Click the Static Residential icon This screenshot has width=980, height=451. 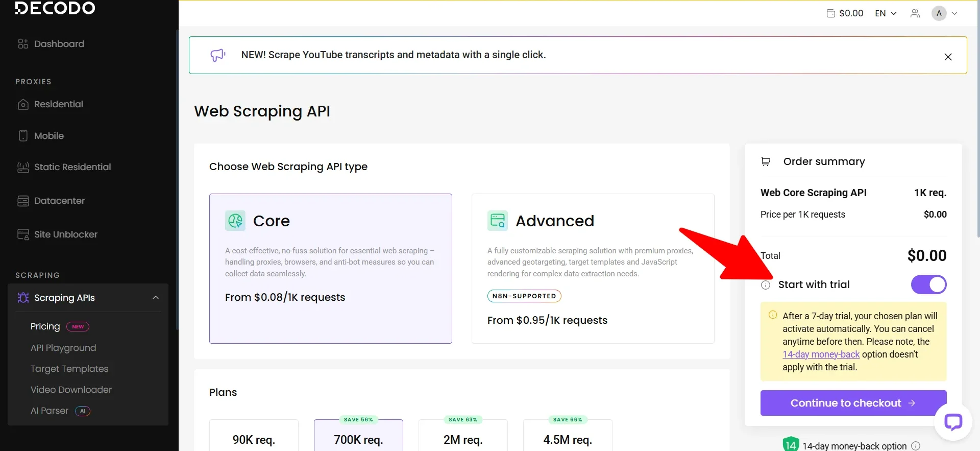[x=23, y=167]
